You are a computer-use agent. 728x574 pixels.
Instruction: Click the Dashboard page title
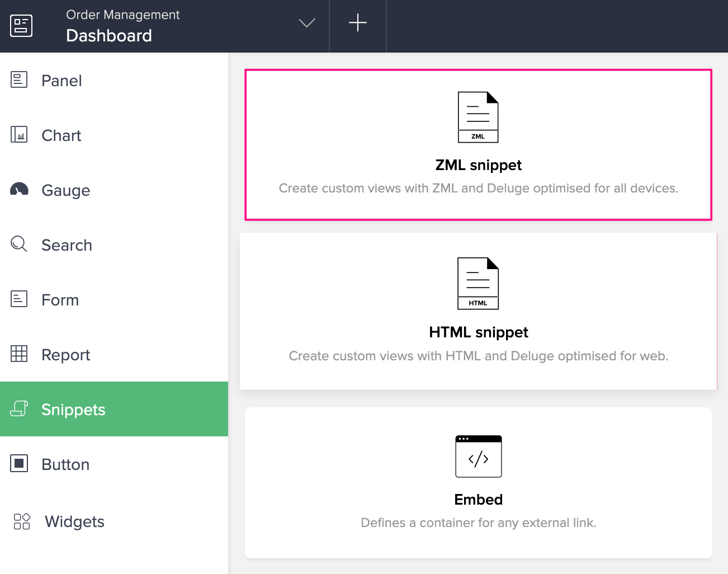point(109,36)
